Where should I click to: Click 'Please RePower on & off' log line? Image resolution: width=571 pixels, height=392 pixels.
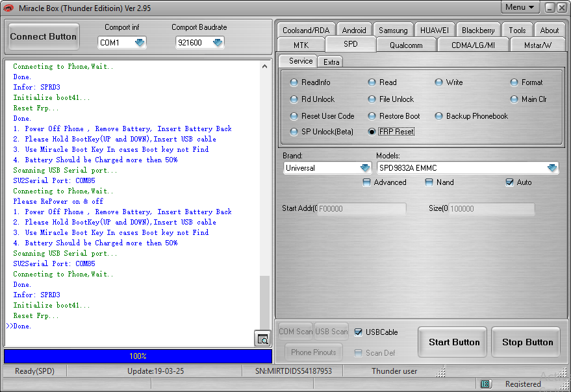pos(58,201)
